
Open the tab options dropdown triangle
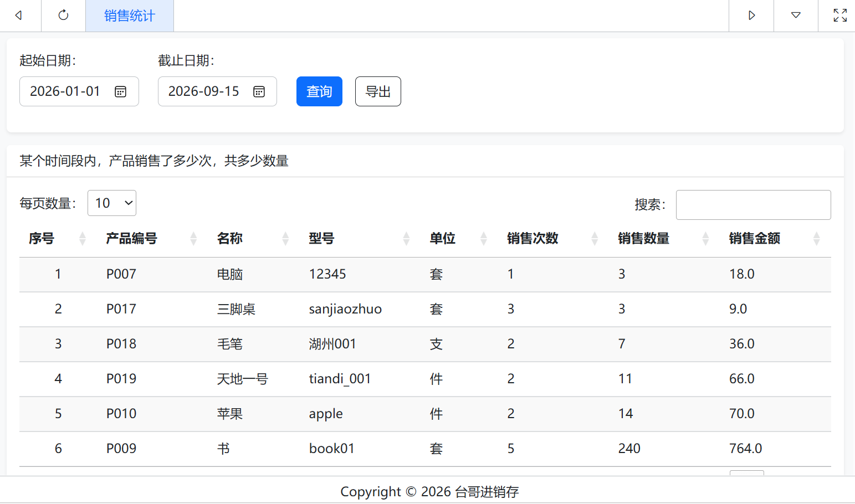[x=796, y=16]
